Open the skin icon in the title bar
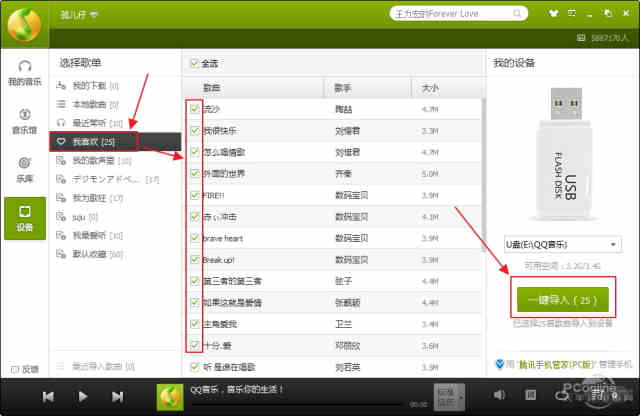 (553, 13)
